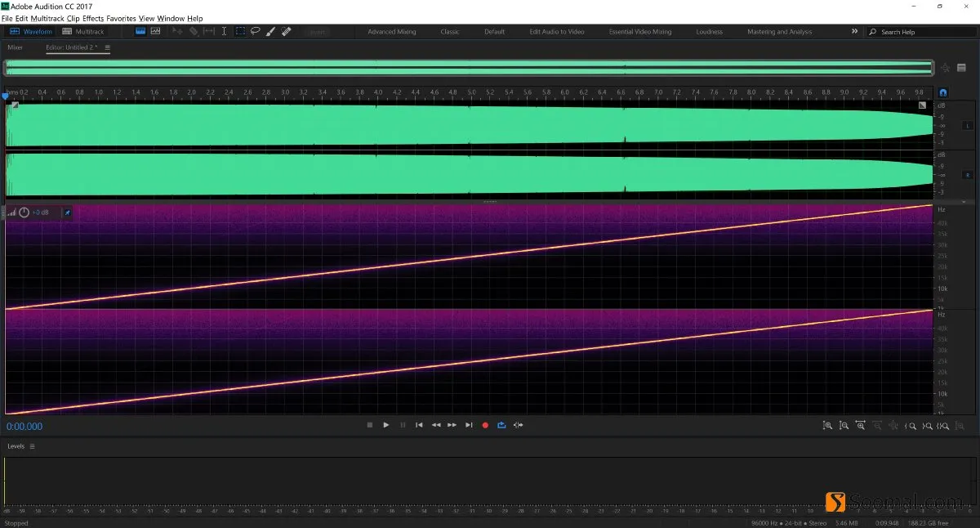
Task: Switch to Default workspace
Action: pos(494,32)
